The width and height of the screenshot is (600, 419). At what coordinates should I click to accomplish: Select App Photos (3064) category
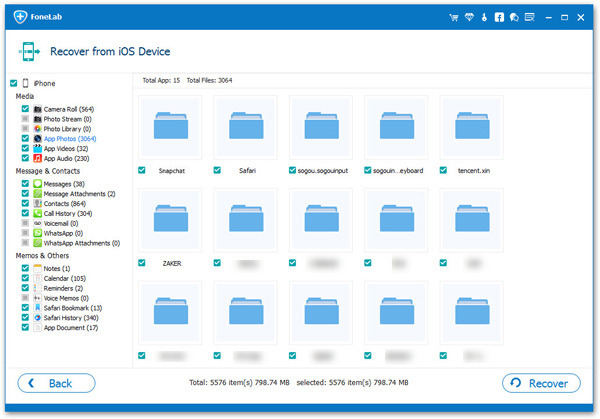click(70, 139)
